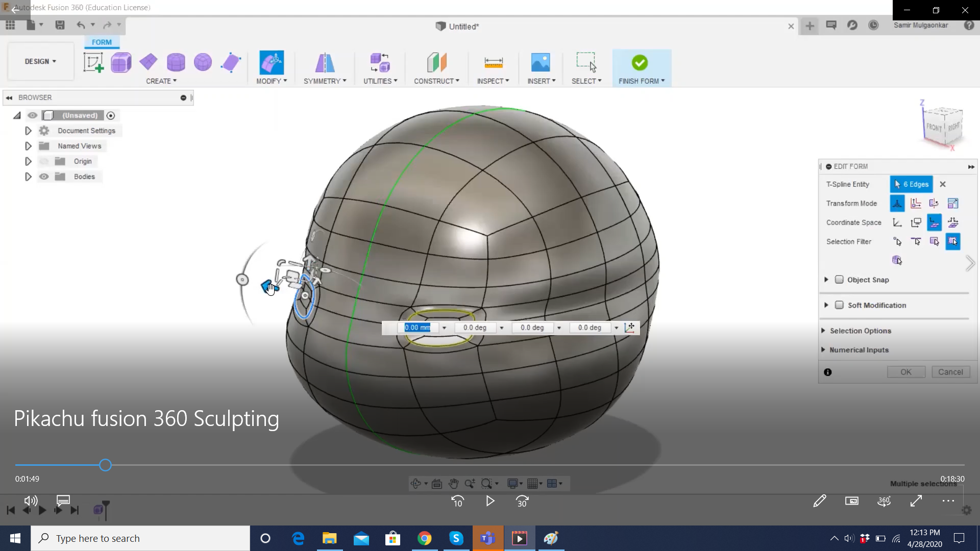Open the Job Status clock icon

coord(873,25)
